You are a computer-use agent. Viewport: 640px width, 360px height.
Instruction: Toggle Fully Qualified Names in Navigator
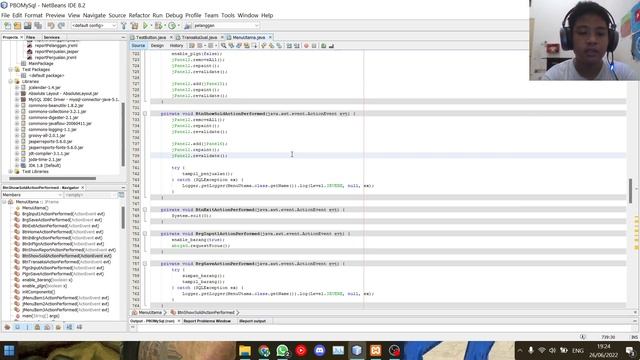coord(58,327)
